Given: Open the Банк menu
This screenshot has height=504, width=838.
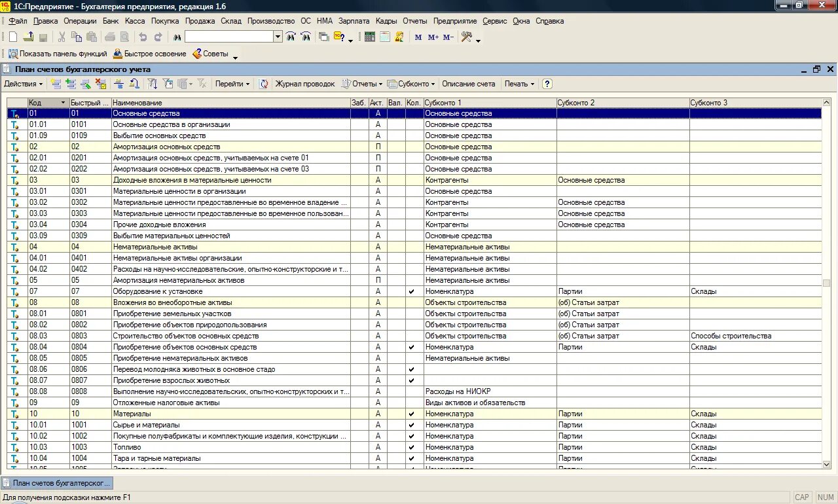Looking at the screenshot, I should (x=111, y=21).
